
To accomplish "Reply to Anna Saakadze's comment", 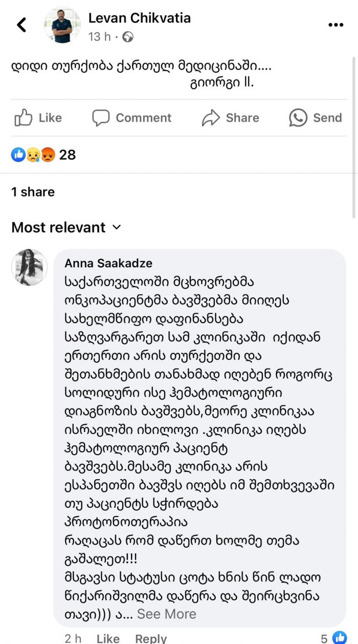I will click(x=151, y=638).
